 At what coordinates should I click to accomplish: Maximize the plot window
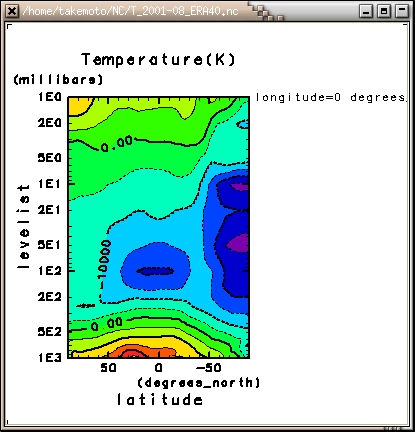(384, 11)
